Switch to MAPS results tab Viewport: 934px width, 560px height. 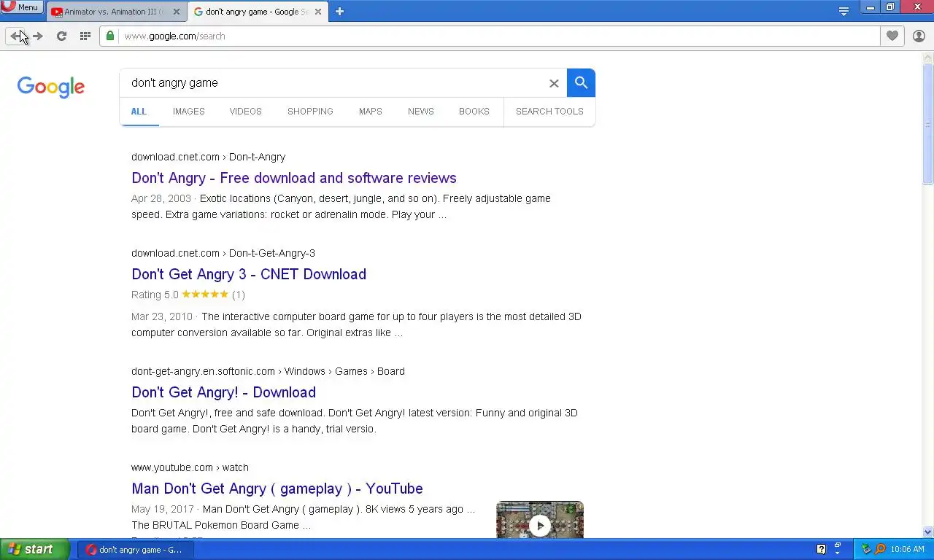370,112
